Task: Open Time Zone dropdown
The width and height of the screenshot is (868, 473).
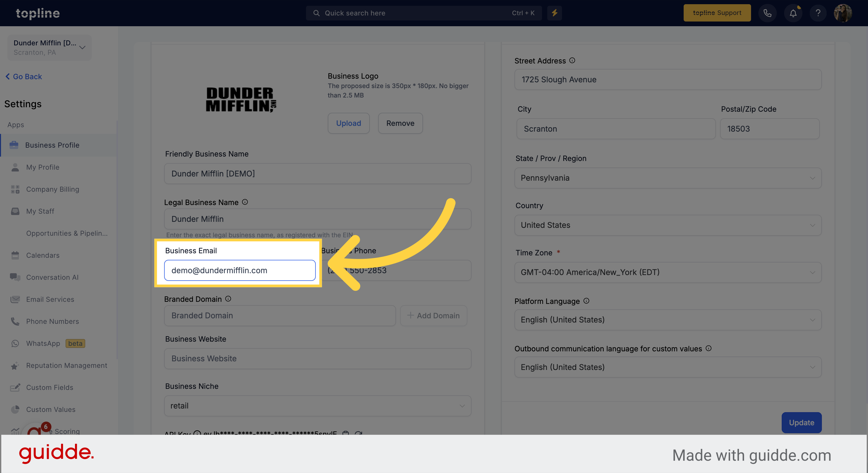Action: tap(668, 272)
